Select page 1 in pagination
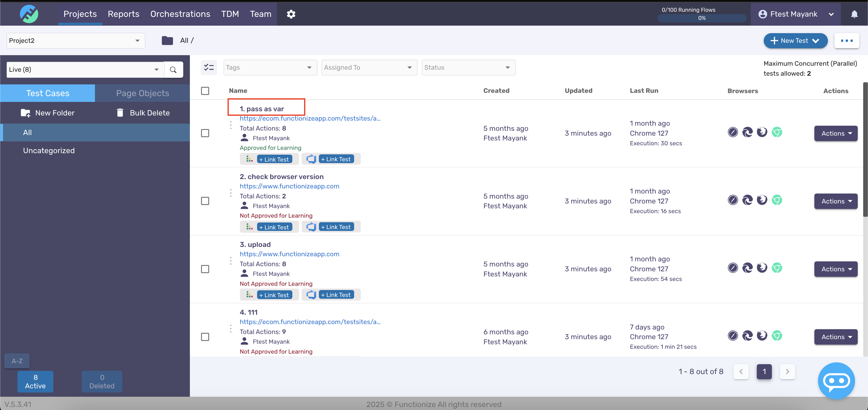The width and height of the screenshot is (868, 410). click(764, 371)
